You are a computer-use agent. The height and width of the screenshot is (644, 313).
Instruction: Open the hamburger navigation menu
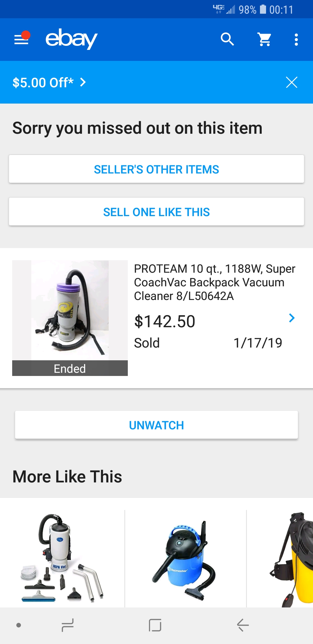coord(22,39)
